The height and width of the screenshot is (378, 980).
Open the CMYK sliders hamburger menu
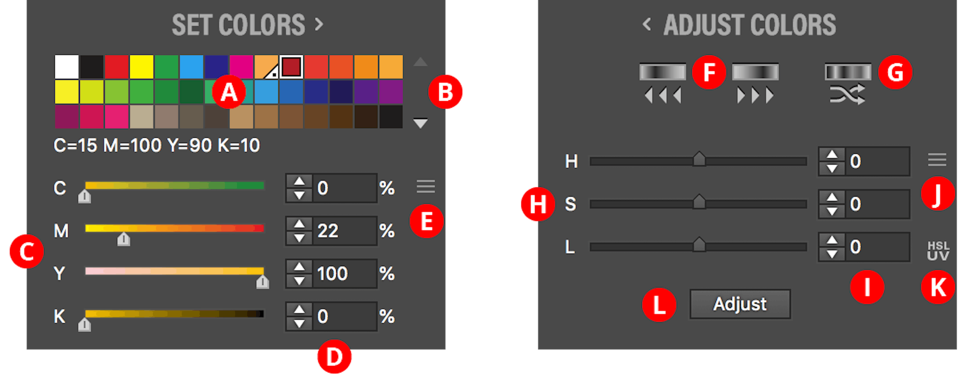pos(426,187)
